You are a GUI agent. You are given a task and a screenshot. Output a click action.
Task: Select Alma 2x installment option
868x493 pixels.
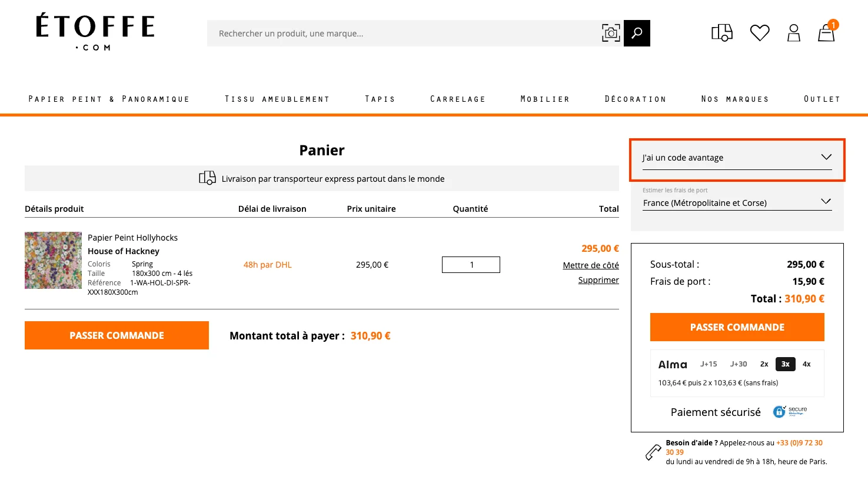(x=764, y=364)
